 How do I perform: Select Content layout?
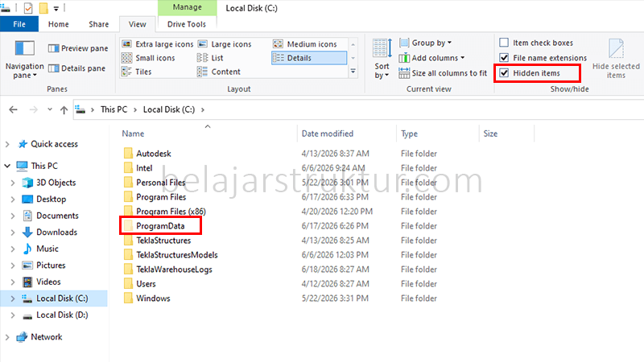point(219,72)
